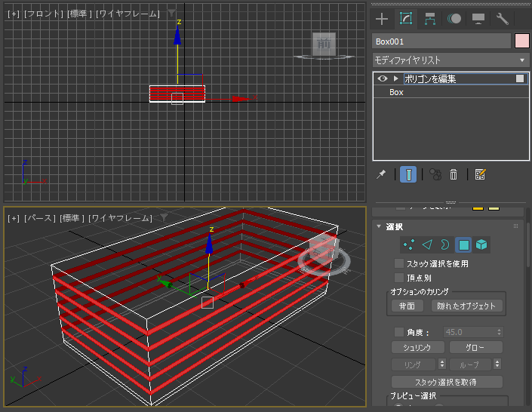Collapse the 選択 rollout
This screenshot has height=412, width=532.
(379, 226)
